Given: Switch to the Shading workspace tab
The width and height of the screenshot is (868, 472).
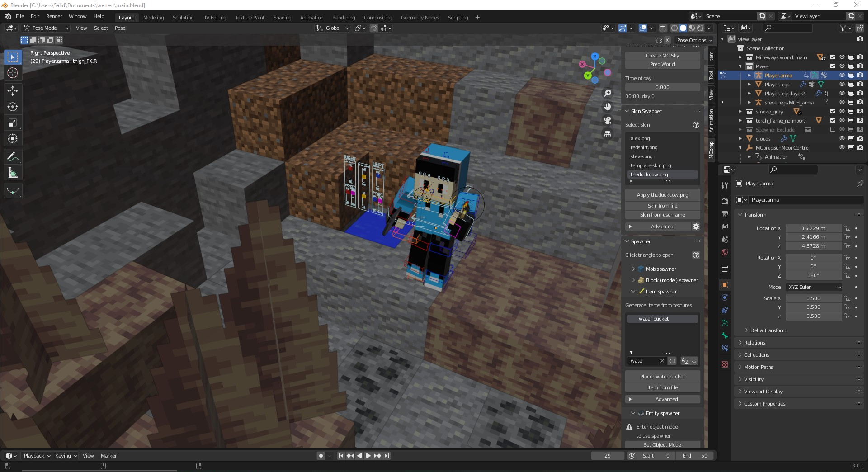Looking at the screenshot, I should pyautogui.click(x=282, y=17).
